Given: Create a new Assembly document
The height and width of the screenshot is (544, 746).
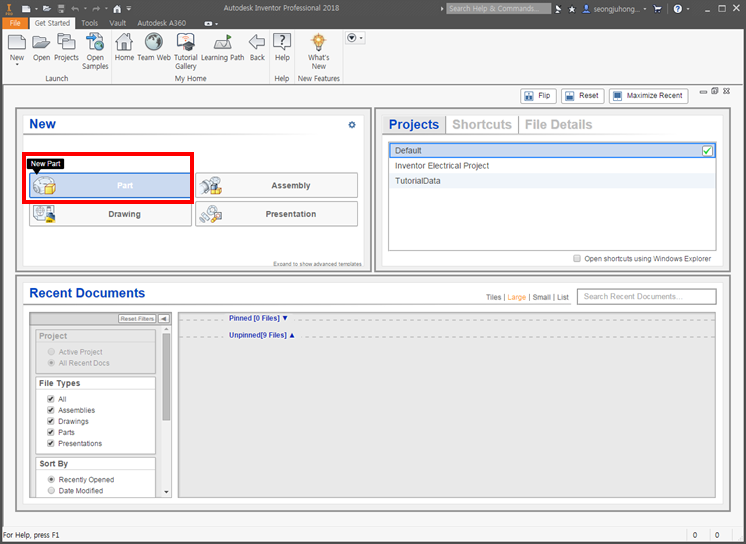Looking at the screenshot, I should coord(276,185).
